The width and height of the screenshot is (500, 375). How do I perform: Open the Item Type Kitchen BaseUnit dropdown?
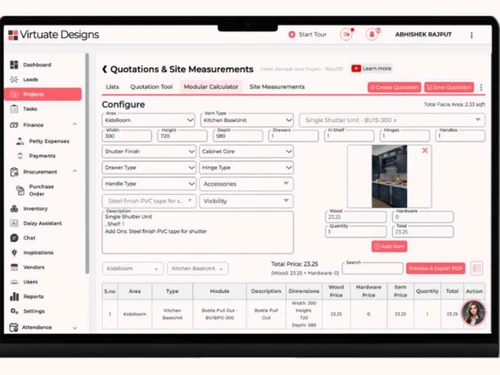point(247,120)
